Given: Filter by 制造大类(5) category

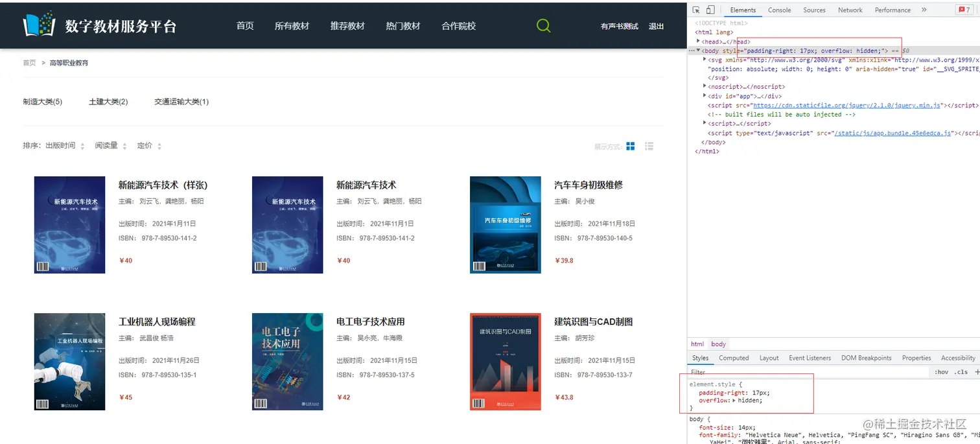Looking at the screenshot, I should click(43, 102).
